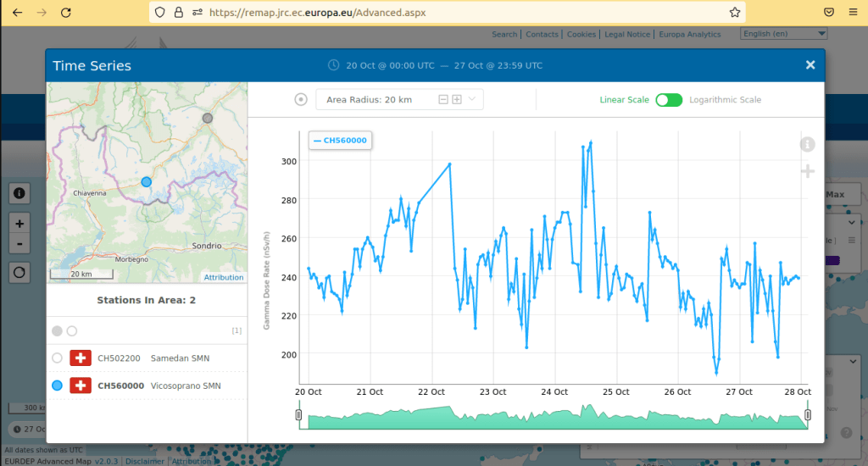Toggle Linear/Logarithmic scale switch

pyautogui.click(x=668, y=100)
